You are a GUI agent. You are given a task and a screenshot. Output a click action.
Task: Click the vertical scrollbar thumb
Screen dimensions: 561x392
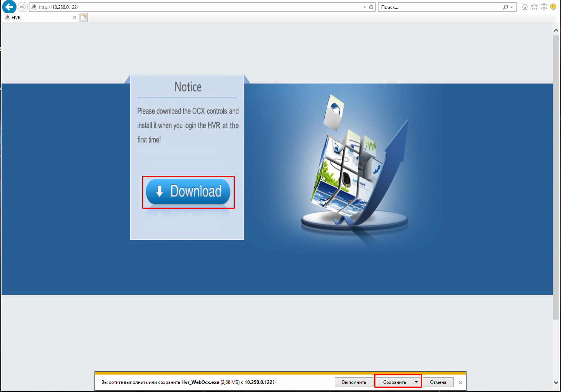(556, 177)
